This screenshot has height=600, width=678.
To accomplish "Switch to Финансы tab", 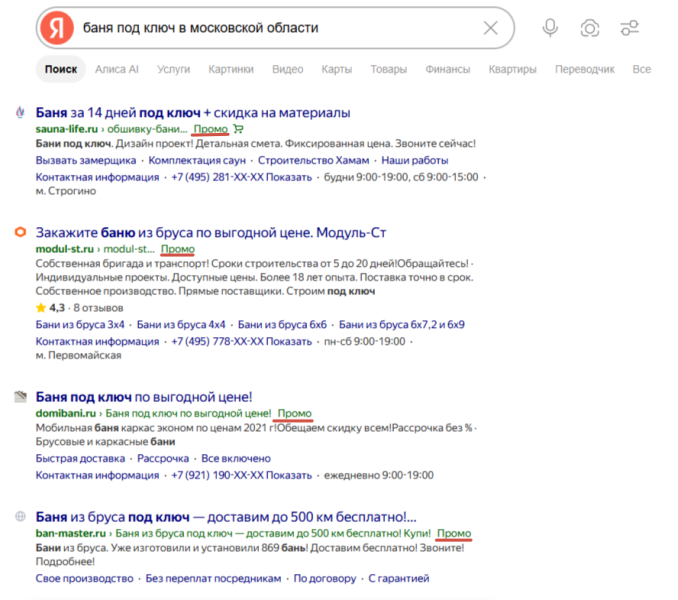I will tap(448, 69).
